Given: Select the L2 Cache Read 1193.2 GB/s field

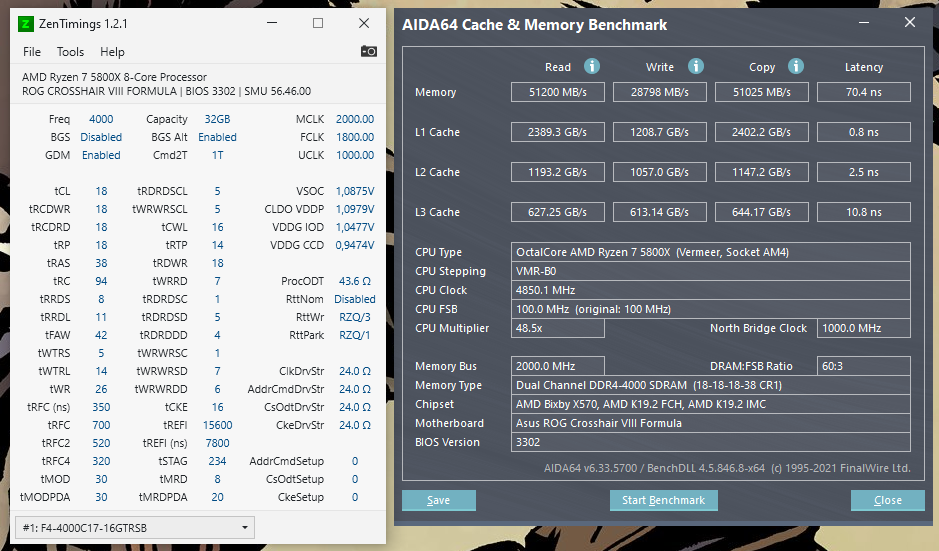Looking at the screenshot, I should coord(558,172).
